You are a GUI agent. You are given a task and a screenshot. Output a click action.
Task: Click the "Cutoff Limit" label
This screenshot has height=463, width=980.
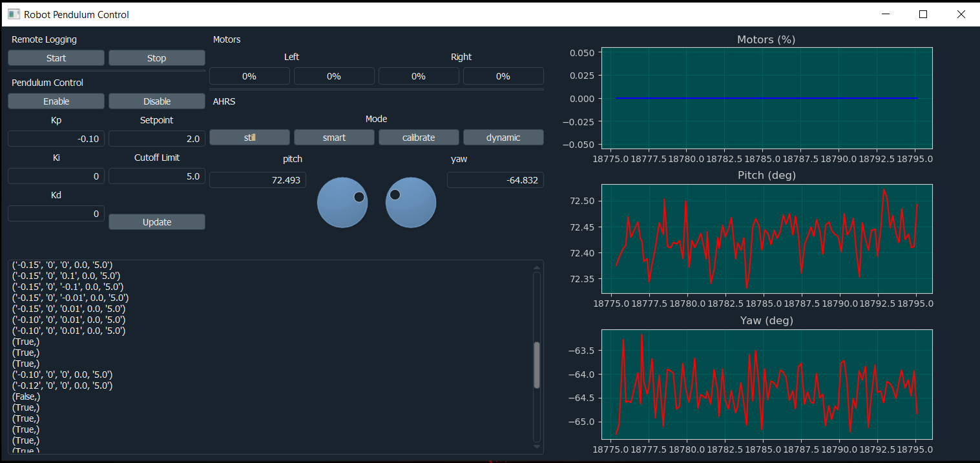[x=157, y=158]
